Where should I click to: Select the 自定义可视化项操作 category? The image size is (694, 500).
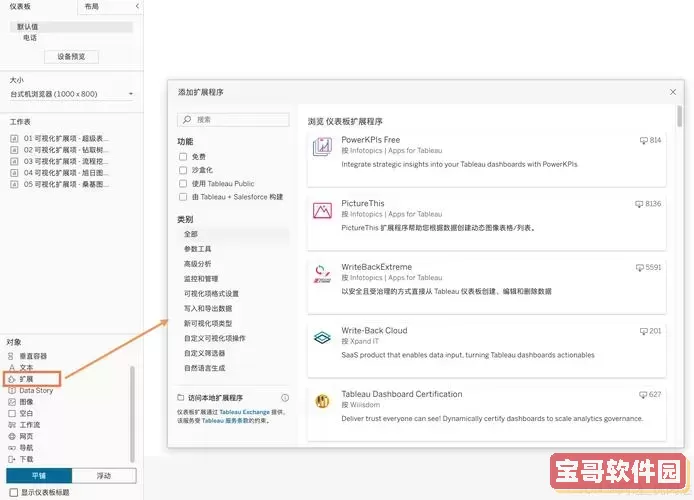215,338
